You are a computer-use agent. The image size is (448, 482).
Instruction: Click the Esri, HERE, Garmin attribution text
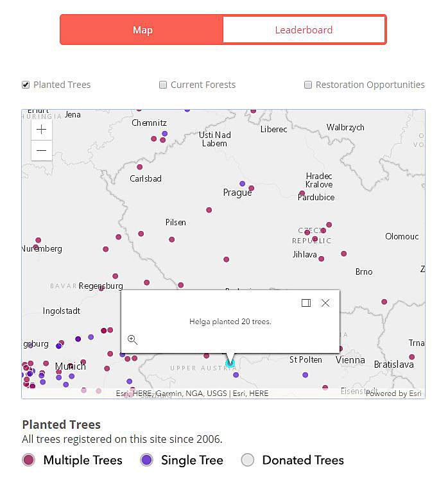192,393
